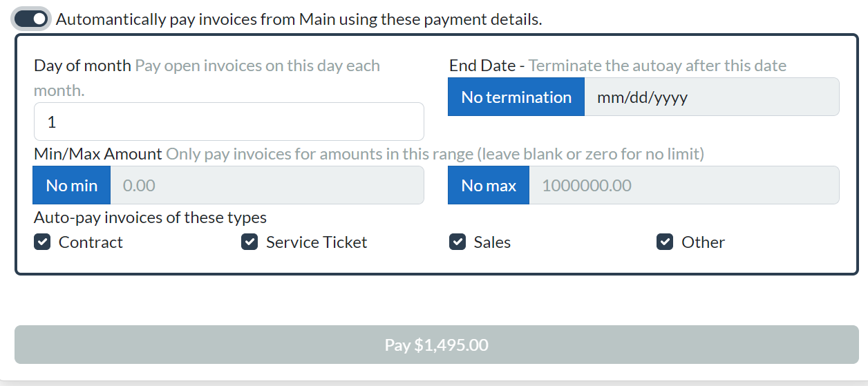The height and width of the screenshot is (386, 868).
Task: Uncheck the Contract checkbox
Action: pyautogui.click(x=42, y=242)
